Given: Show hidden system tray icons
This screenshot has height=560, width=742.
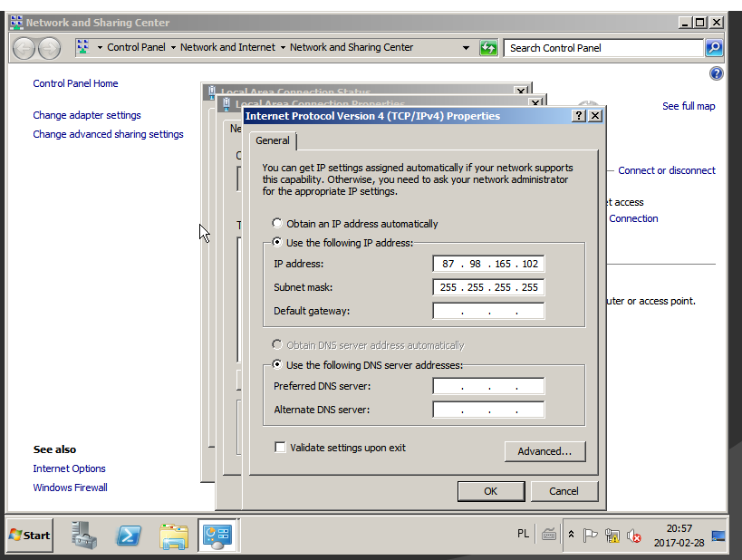Looking at the screenshot, I should 571,535.
